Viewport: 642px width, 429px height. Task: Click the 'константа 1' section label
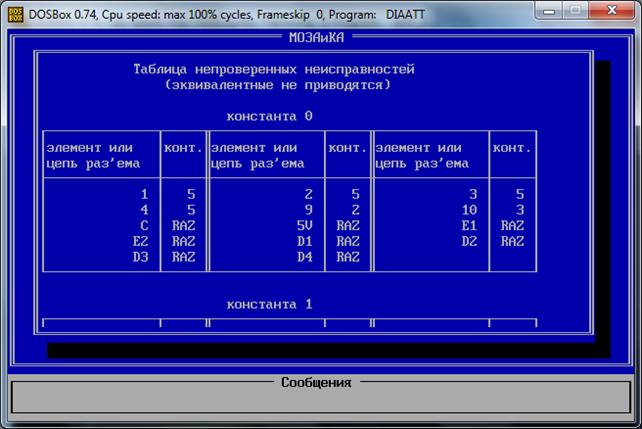click(269, 304)
